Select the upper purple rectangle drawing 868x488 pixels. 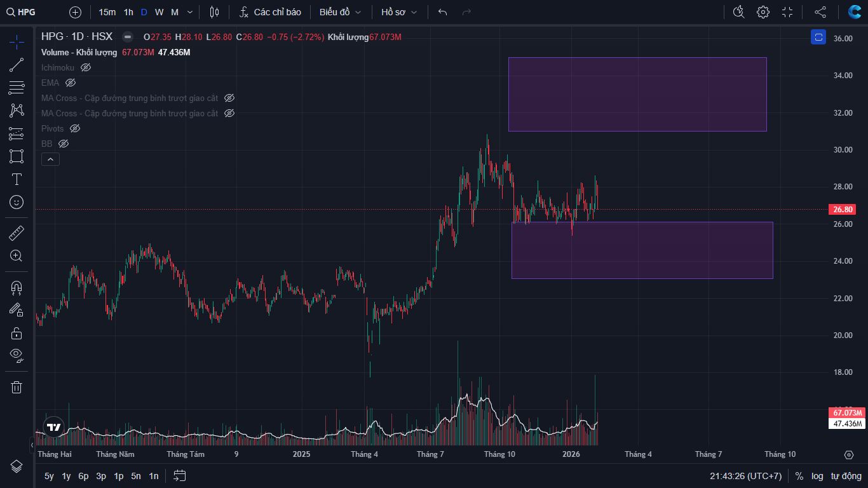[x=637, y=94]
